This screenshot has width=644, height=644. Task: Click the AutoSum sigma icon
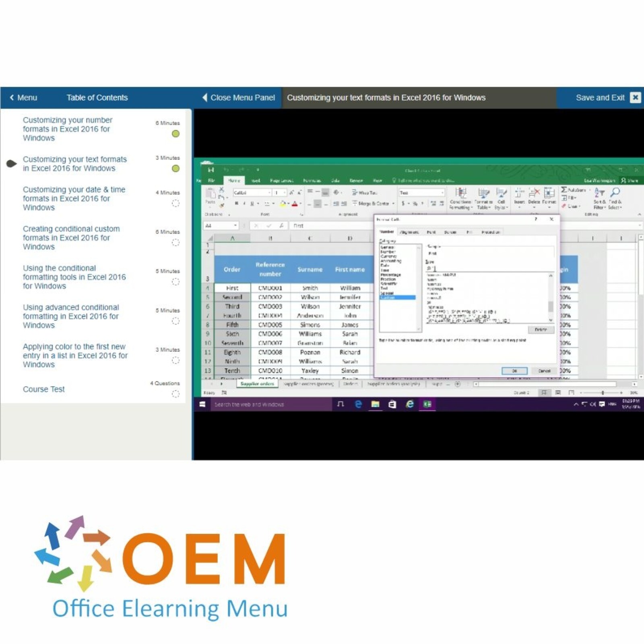(564, 190)
